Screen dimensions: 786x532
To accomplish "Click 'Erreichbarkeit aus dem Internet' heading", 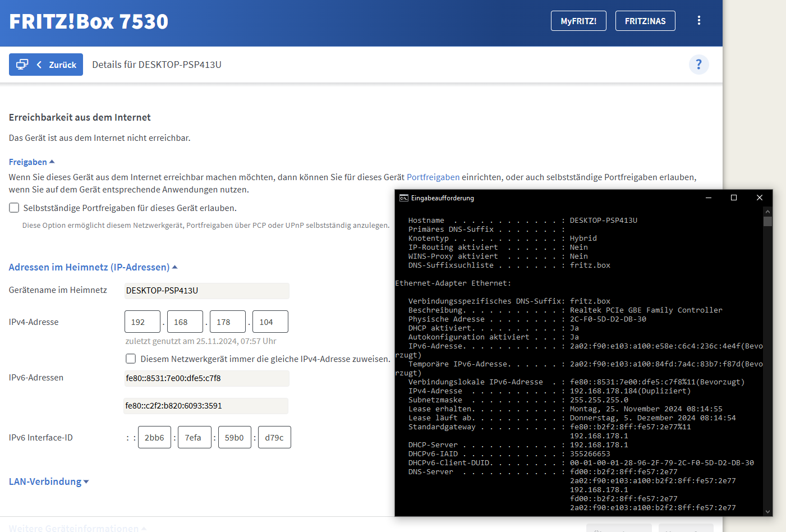I will pyautogui.click(x=80, y=117).
